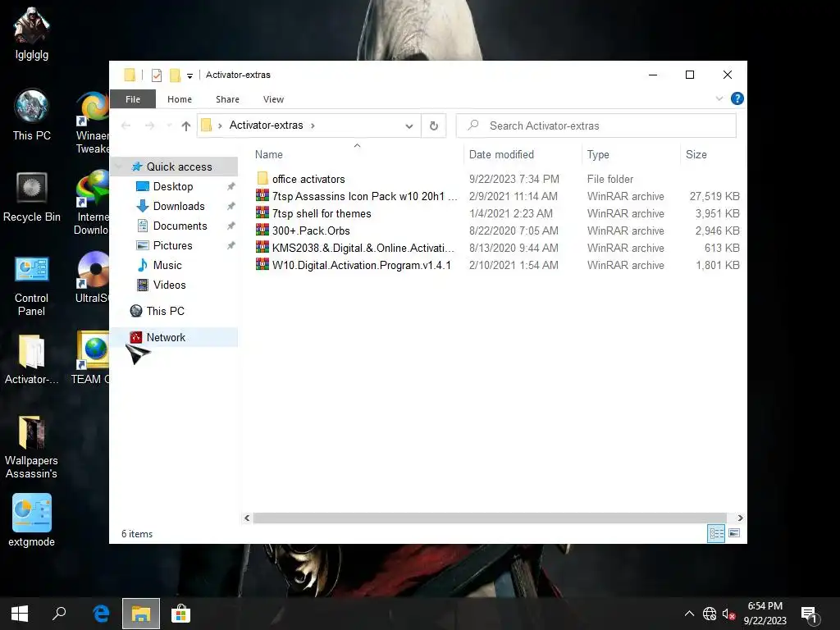The height and width of the screenshot is (630, 840).
Task: Open the Home ribbon tab
Action: tap(180, 99)
